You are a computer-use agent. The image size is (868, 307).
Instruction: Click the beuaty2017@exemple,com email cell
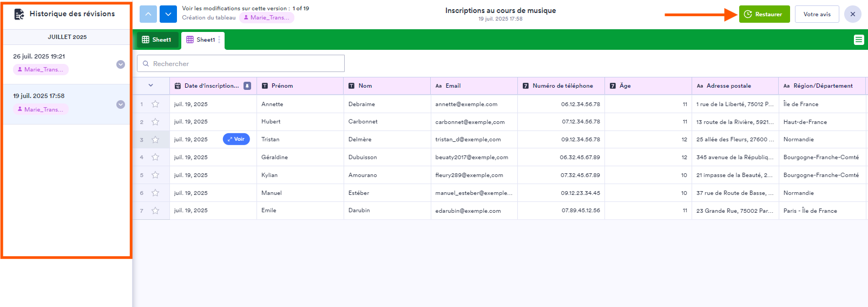[474, 157]
